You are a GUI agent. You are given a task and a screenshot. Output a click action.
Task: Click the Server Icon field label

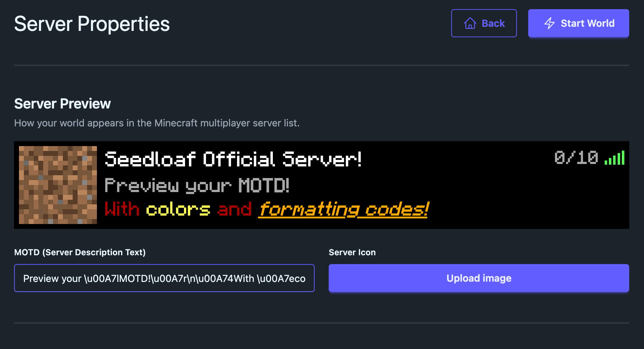pyautogui.click(x=352, y=252)
